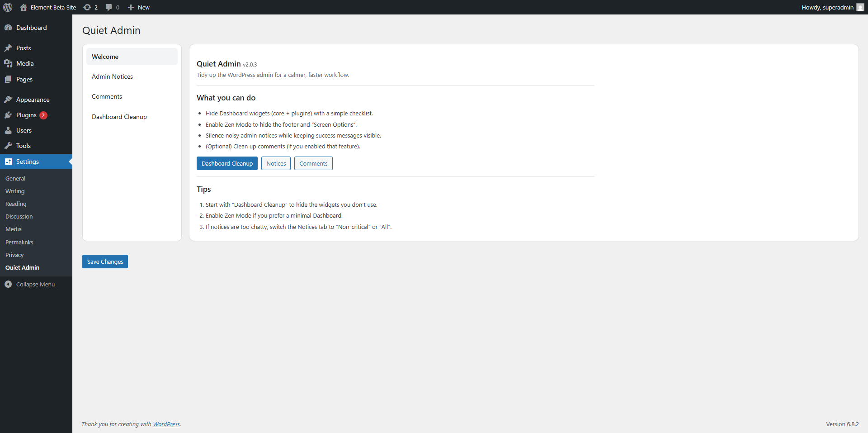Click the tip about switching Notices tab
The height and width of the screenshot is (433, 868).
[299, 227]
